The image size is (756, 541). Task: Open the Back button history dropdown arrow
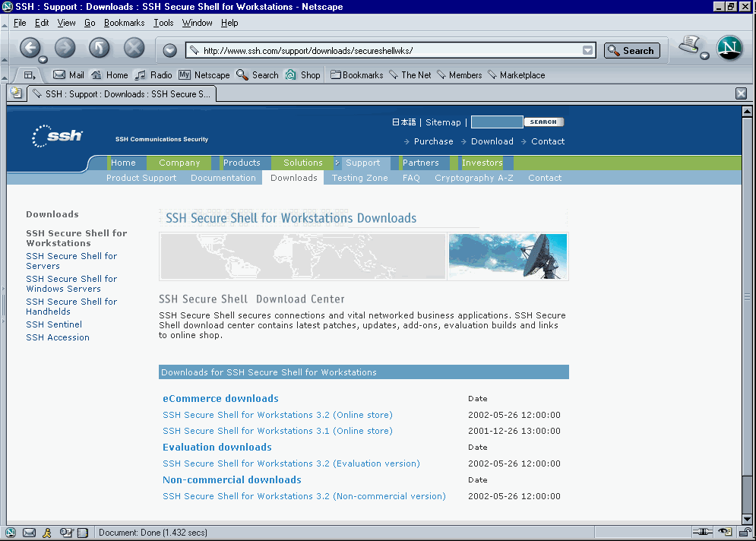tap(43, 59)
